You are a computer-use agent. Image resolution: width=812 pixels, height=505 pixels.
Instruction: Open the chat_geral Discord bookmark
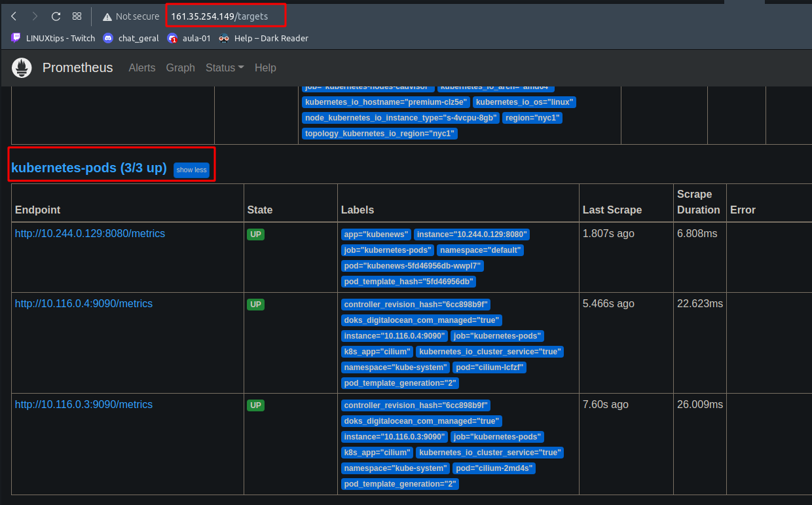tap(130, 38)
